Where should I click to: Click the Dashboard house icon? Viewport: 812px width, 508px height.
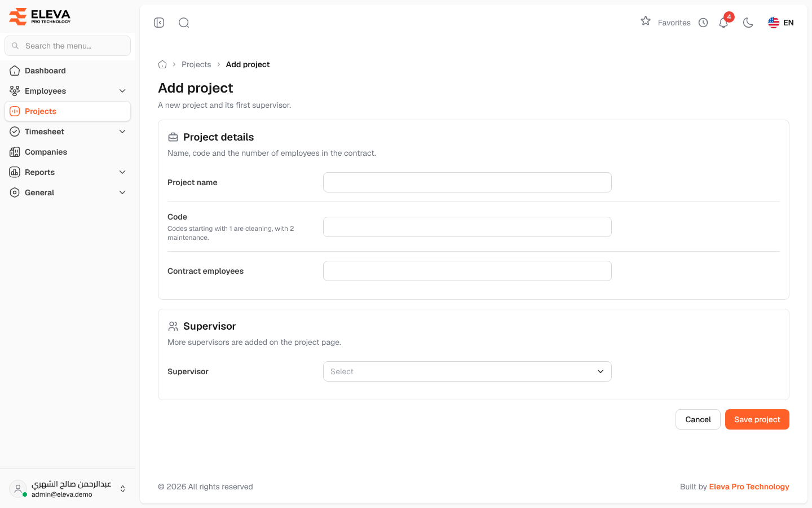15,71
